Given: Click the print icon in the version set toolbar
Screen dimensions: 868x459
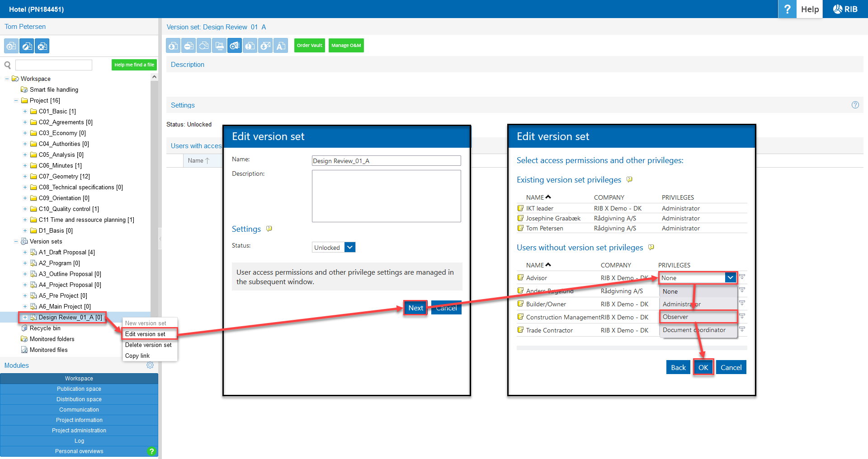Looking at the screenshot, I should [219, 46].
